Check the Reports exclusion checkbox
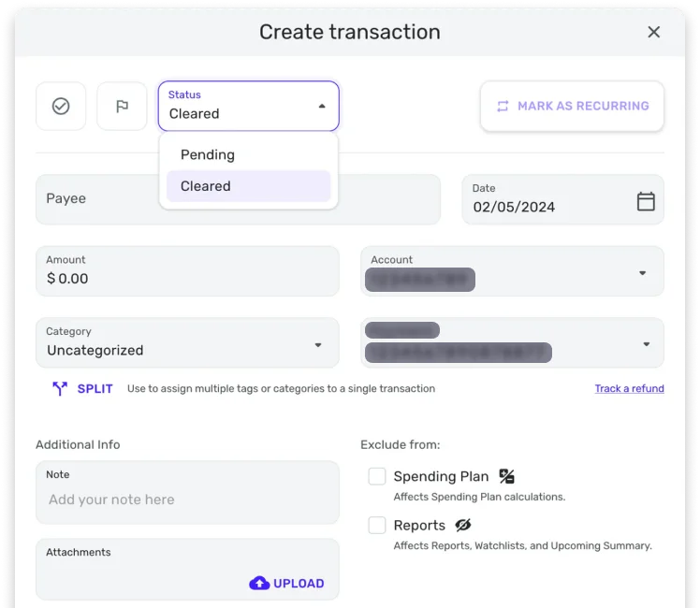This screenshot has width=700, height=608. (x=377, y=526)
